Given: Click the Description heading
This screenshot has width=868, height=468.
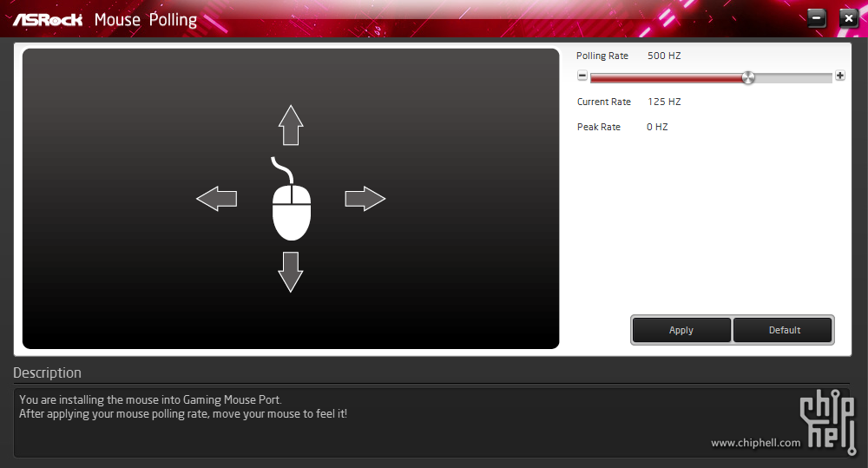Looking at the screenshot, I should pyautogui.click(x=47, y=372).
